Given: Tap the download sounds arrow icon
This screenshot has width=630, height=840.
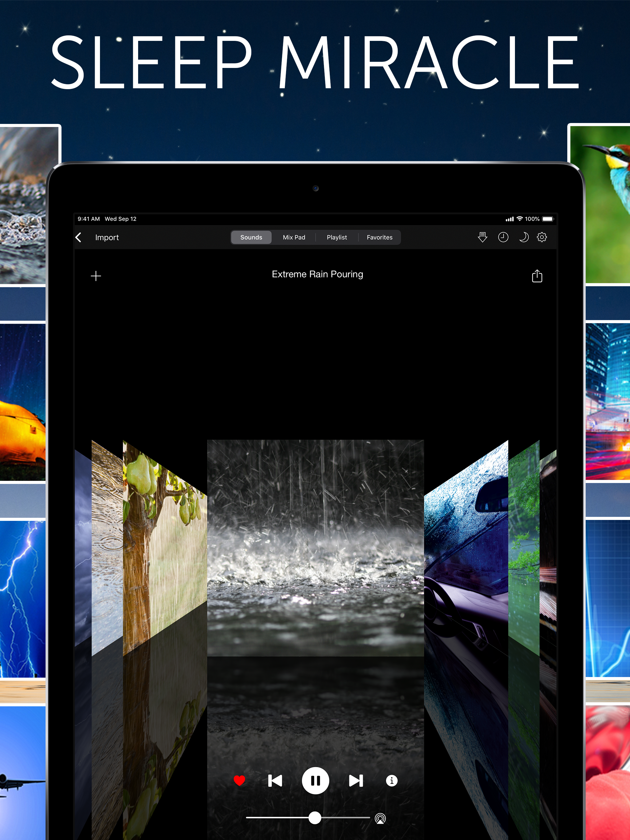Looking at the screenshot, I should 482,237.
